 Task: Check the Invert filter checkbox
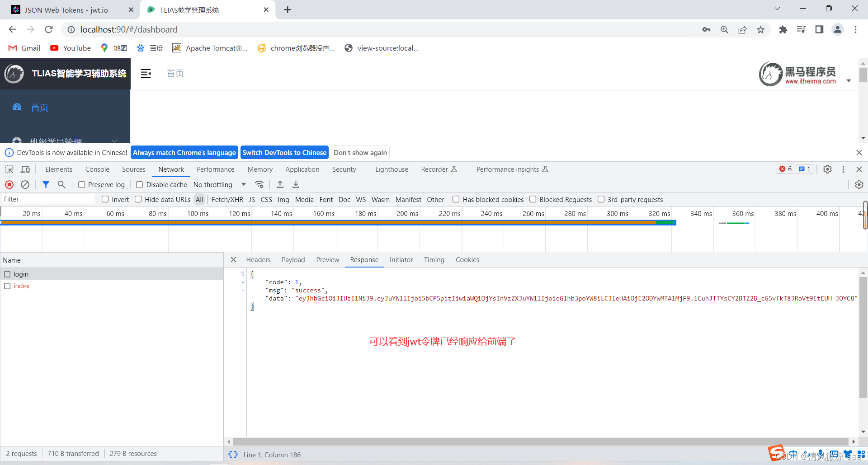click(105, 199)
